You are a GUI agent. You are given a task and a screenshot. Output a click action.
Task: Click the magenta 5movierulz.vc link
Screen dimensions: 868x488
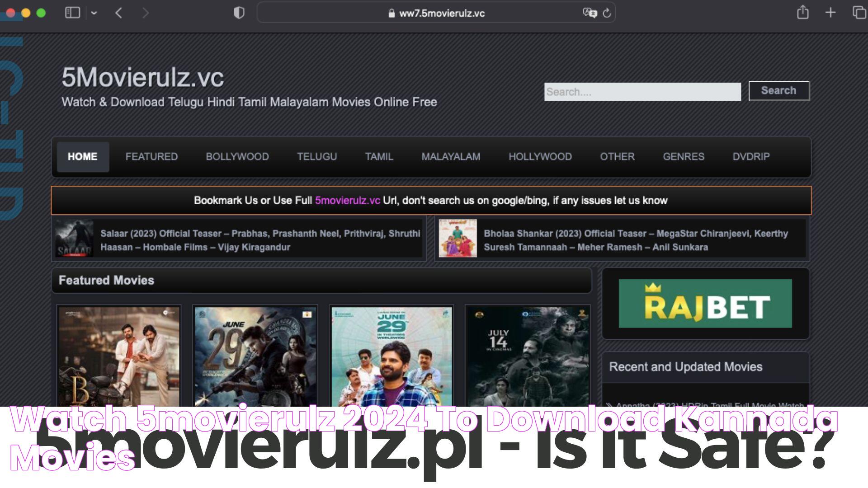click(x=347, y=201)
